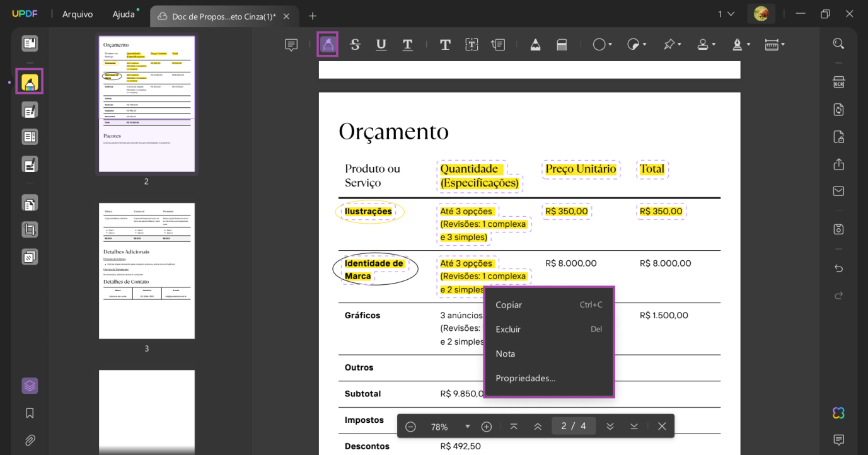Open the Comment mode in left sidebar
Image resolution: width=868 pixels, height=455 pixels.
click(x=30, y=82)
